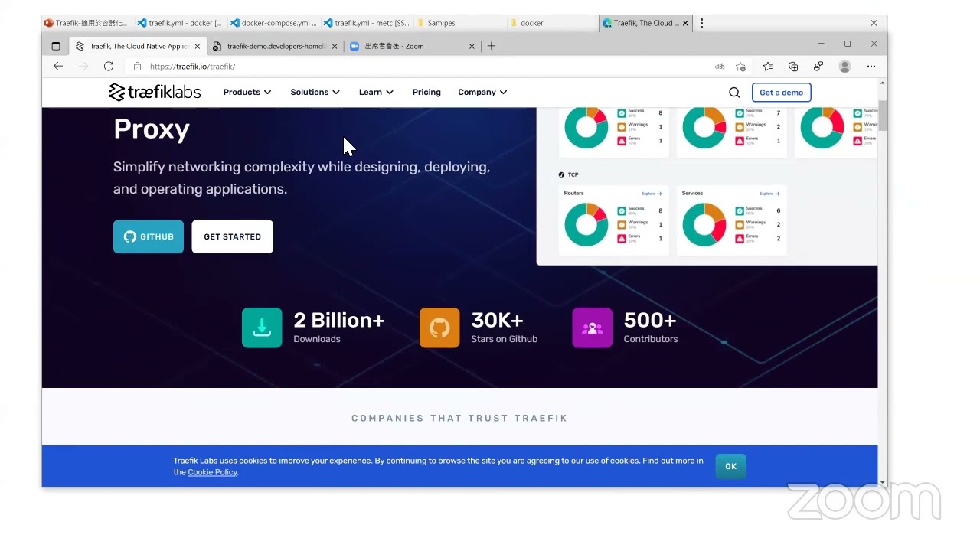This screenshot has height=551, width=980.
Task: Open the three-dot overflow in top window bar
Action: click(x=701, y=23)
